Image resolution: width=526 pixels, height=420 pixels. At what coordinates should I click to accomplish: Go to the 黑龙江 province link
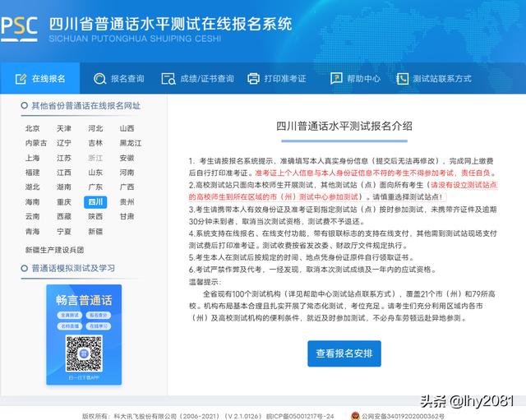(x=126, y=143)
